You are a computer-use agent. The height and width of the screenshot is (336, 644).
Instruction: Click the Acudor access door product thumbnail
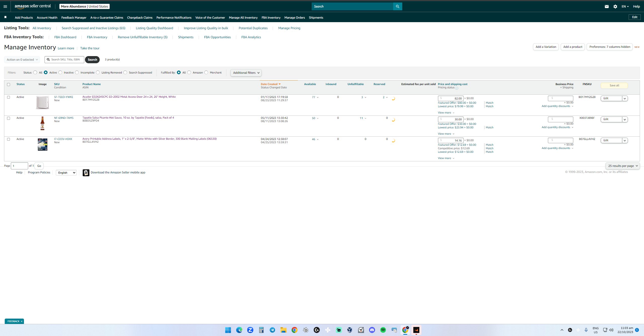click(x=43, y=102)
